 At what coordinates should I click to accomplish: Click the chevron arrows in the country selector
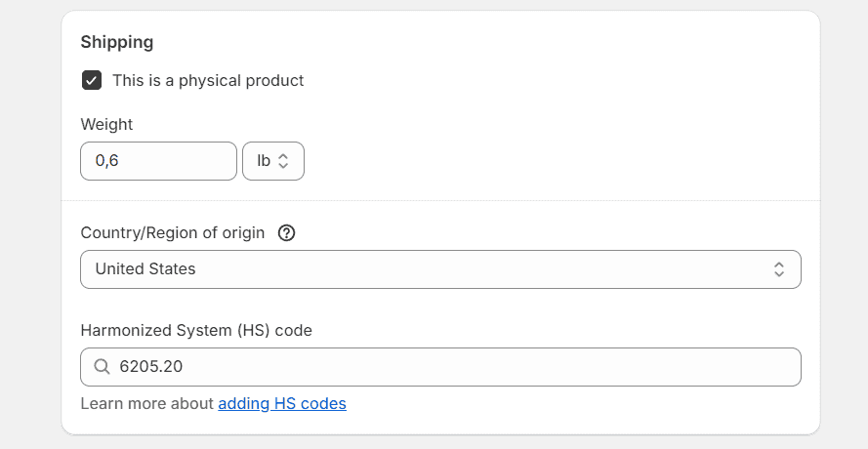[779, 269]
